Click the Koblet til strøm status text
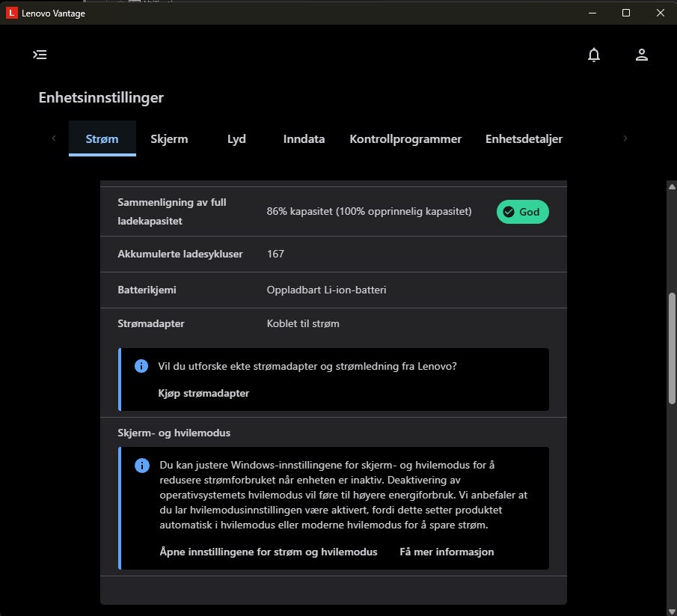Screen dimensions: 677x616 tap(303, 323)
